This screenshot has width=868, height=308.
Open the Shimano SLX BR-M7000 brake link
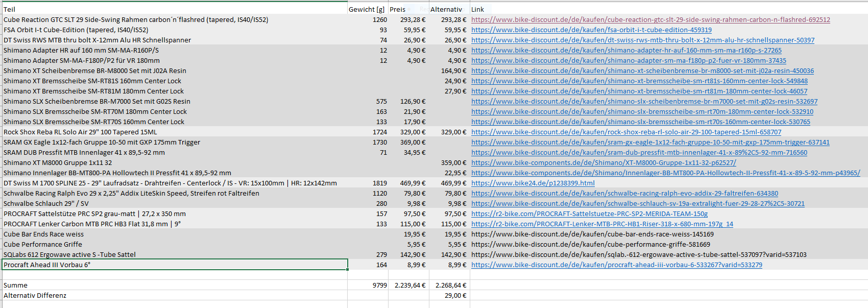coord(644,101)
